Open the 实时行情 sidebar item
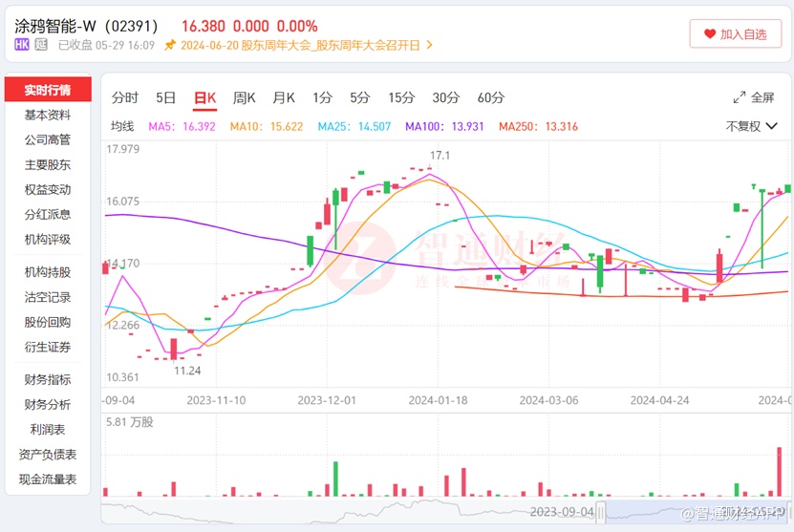The width and height of the screenshot is (794, 532). pyautogui.click(x=48, y=90)
